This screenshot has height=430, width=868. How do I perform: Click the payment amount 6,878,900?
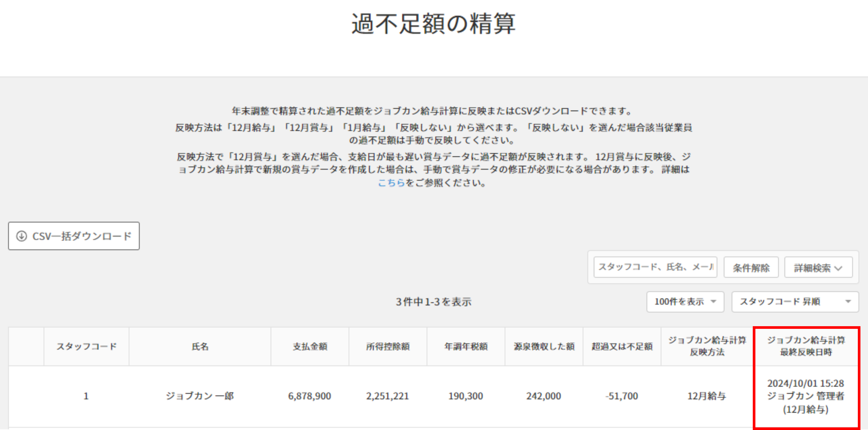click(x=310, y=396)
